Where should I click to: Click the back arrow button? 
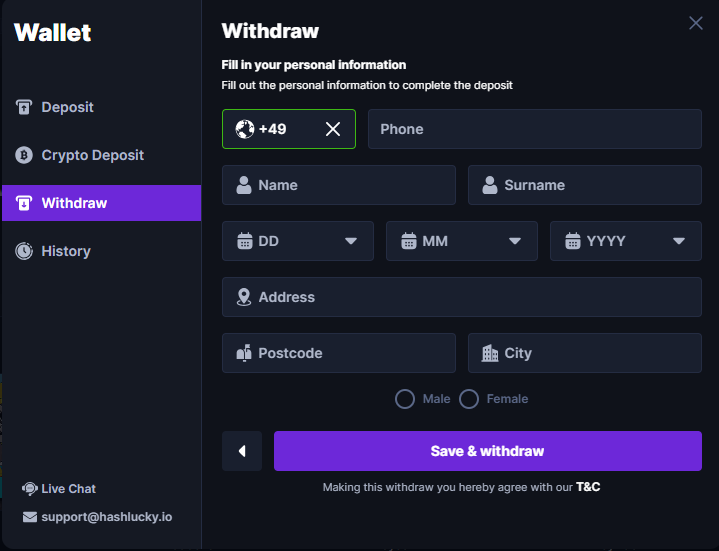pos(242,451)
